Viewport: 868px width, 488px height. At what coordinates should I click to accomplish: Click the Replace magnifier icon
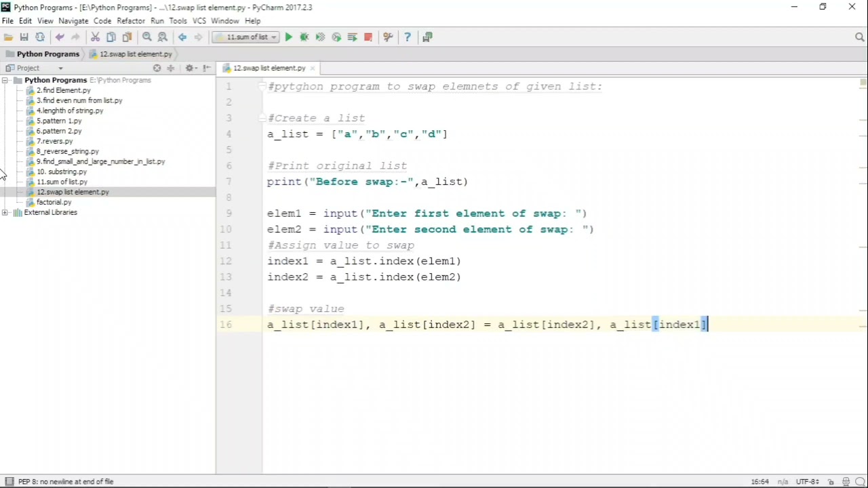(162, 37)
